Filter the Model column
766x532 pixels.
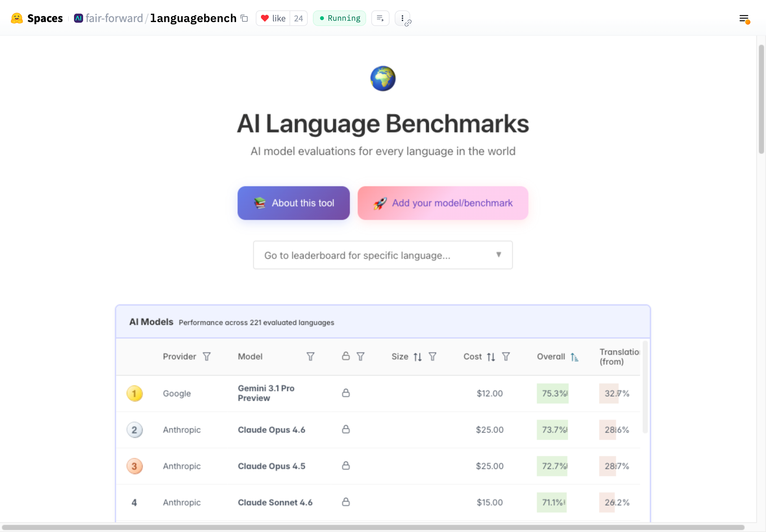point(311,357)
